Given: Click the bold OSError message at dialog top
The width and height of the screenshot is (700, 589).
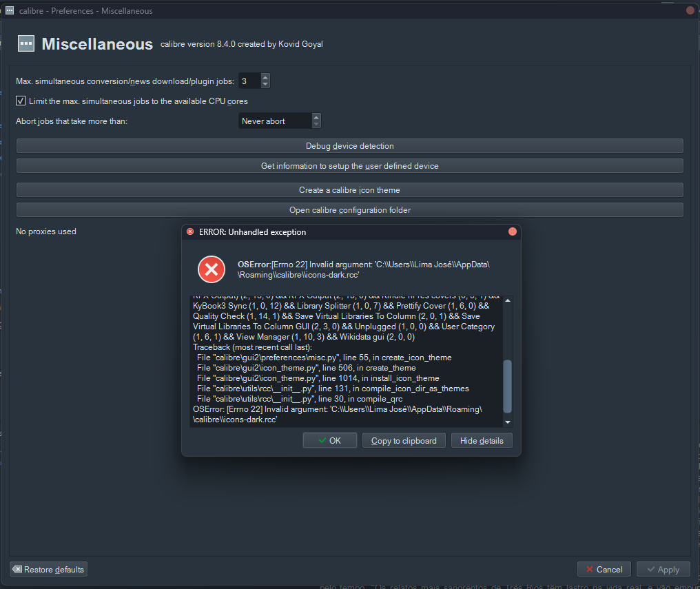Looking at the screenshot, I should click(364, 269).
